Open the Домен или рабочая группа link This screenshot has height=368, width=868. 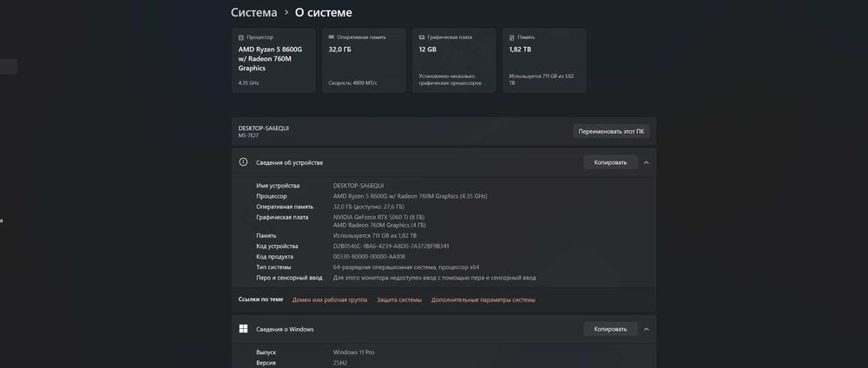click(x=329, y=300)
